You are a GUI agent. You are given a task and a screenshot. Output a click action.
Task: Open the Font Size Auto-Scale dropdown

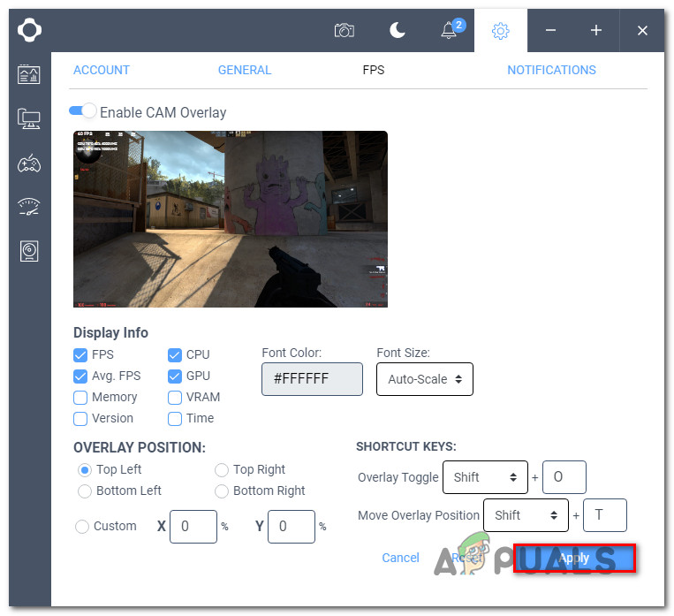click(425, 379)
